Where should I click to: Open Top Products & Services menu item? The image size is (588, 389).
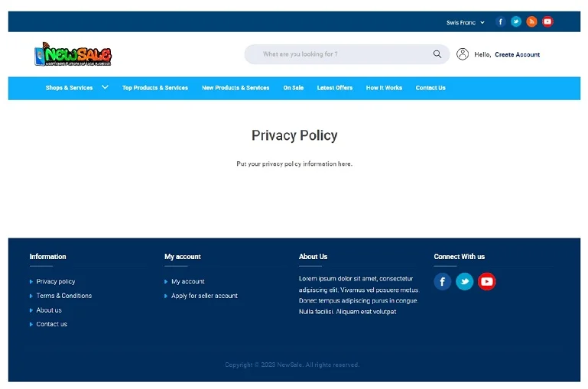(155, 88)
